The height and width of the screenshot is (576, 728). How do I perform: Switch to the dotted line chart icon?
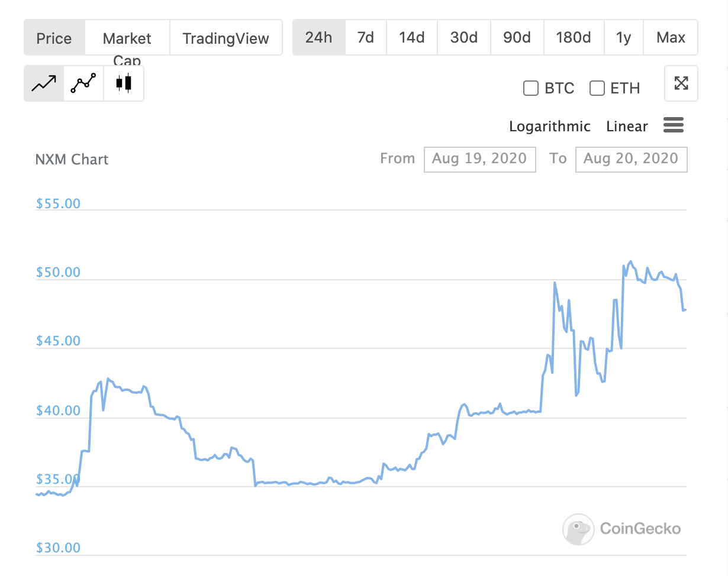pyautogui.click(x=83, y=83)
